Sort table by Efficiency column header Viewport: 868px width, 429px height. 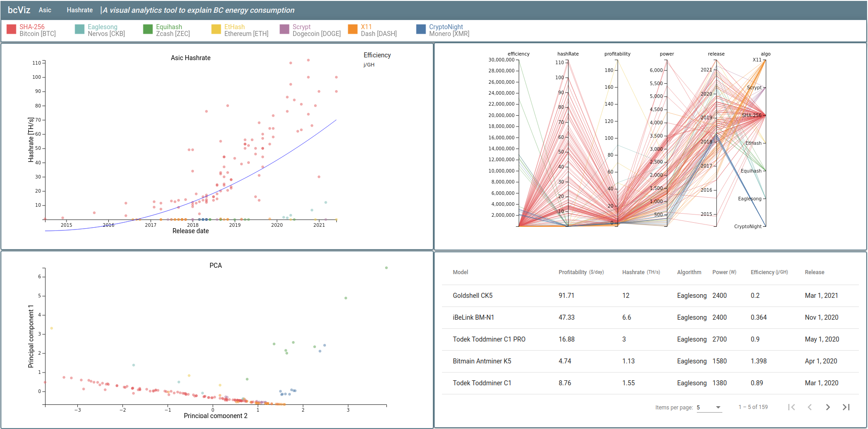click(769, 272)
